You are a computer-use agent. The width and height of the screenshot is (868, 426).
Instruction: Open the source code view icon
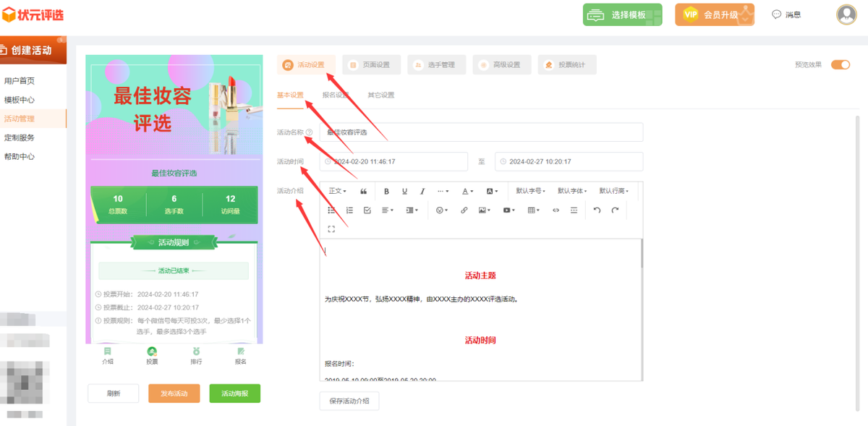pos(556,210)
